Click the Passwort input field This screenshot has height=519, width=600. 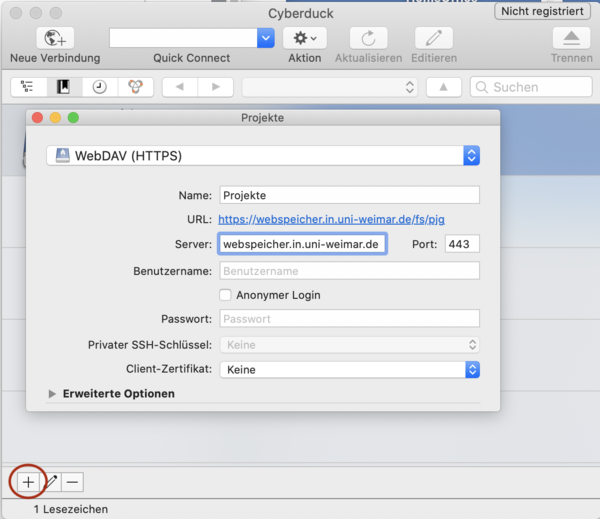(x=349, y=318)
